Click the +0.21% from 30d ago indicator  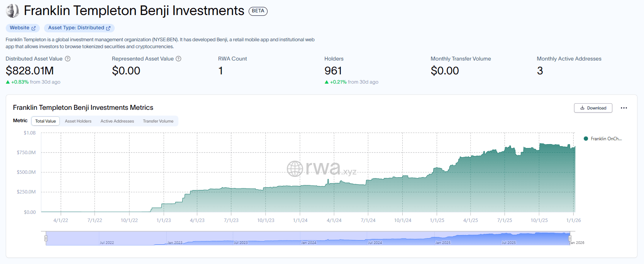[x=351, y=82]
